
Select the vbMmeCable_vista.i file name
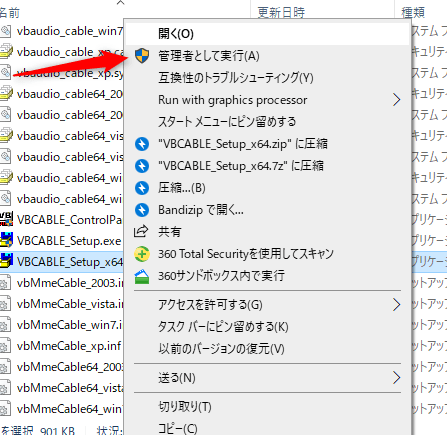click(70, 304)
